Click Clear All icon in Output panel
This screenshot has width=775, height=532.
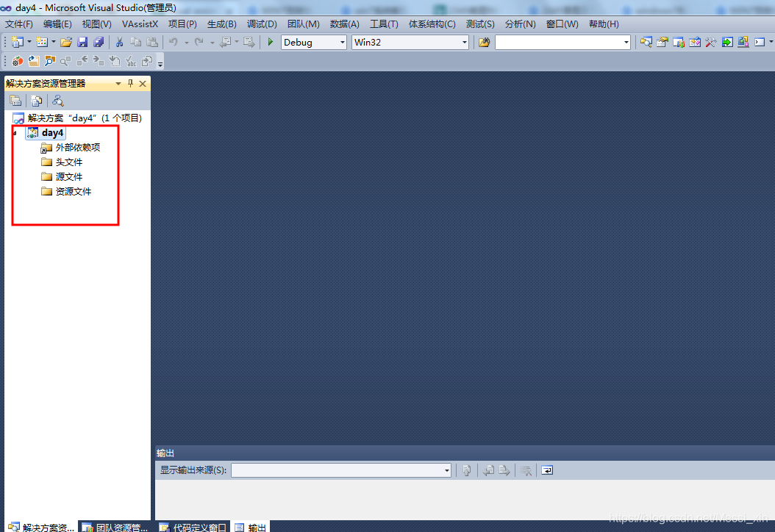[x=526, y=470]
